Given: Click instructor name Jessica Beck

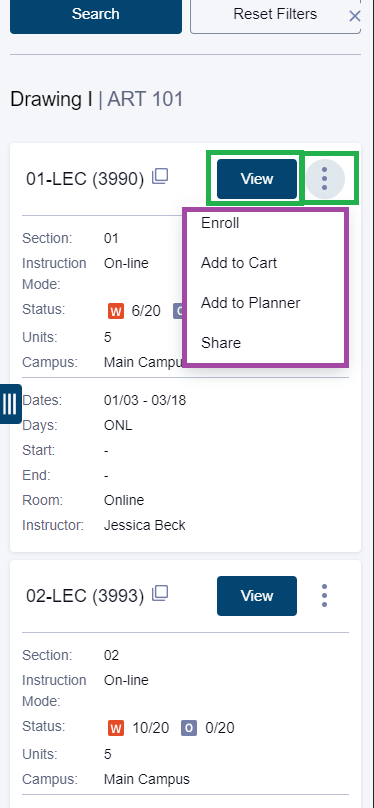Looking at the screenshot, I should coord(145,525).
